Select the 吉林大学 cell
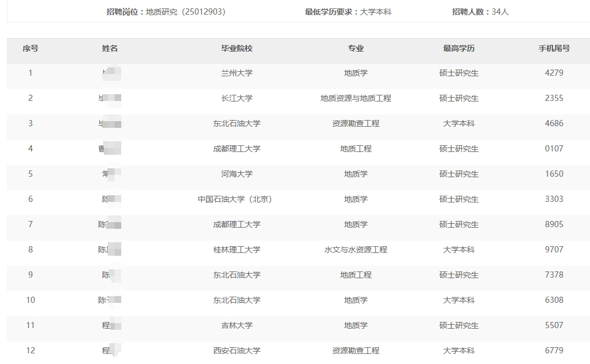Screen dimensions: 590x364 pos(236,325)
